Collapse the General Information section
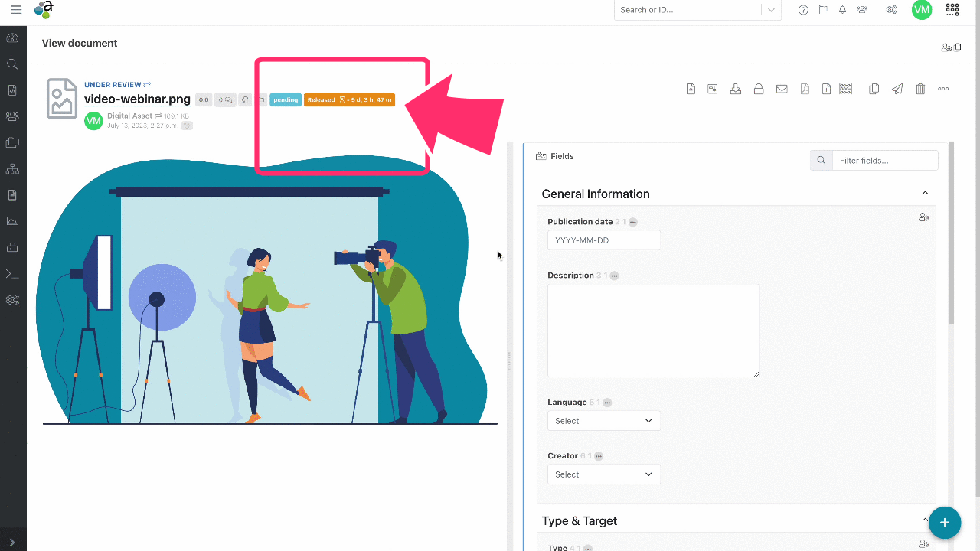Screen dimensions: 980x551 click(925, 194)
